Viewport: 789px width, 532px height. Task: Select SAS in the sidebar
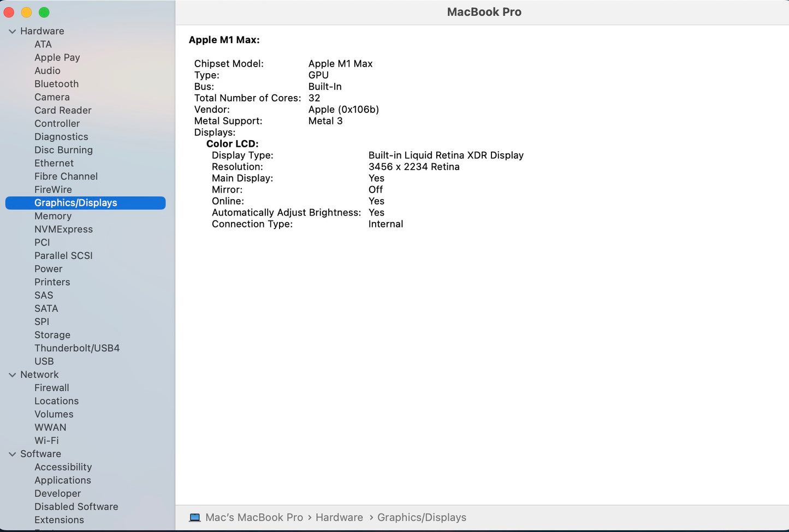coord(44,295)
